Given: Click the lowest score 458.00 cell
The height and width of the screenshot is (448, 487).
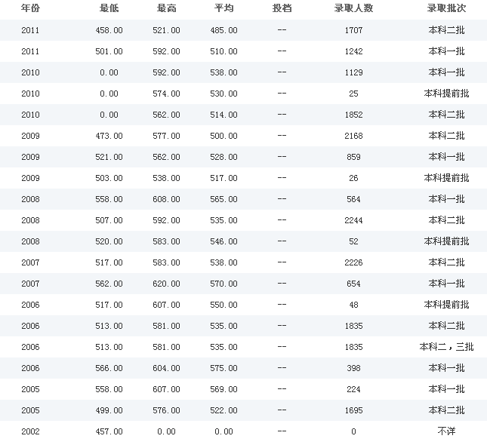Looking at the screenshot, I should (109, 30).
